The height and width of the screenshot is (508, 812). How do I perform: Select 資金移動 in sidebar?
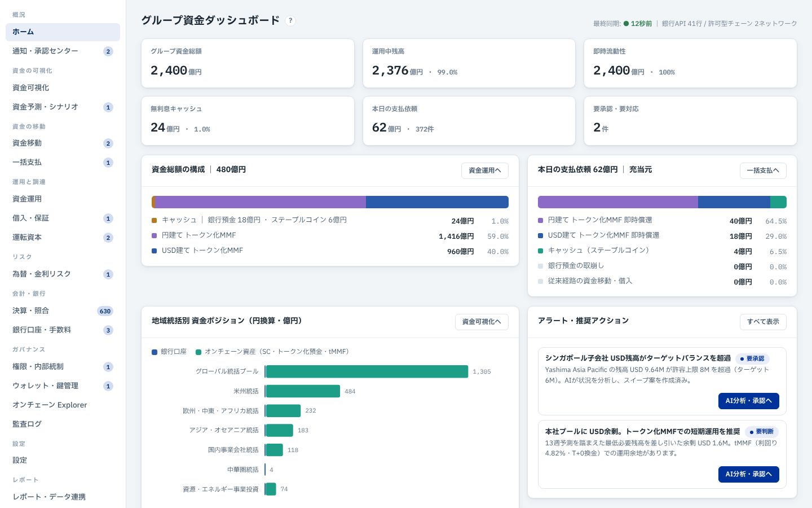(x=63, y=143)
